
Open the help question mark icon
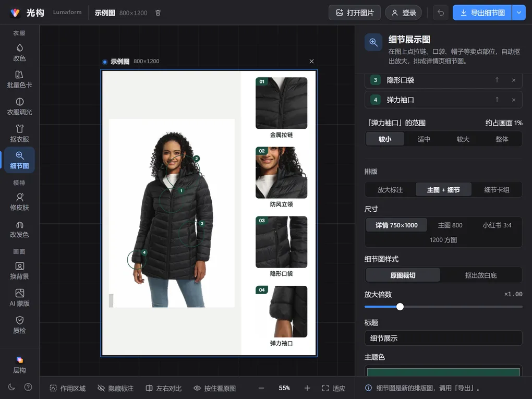pos(28,387)
